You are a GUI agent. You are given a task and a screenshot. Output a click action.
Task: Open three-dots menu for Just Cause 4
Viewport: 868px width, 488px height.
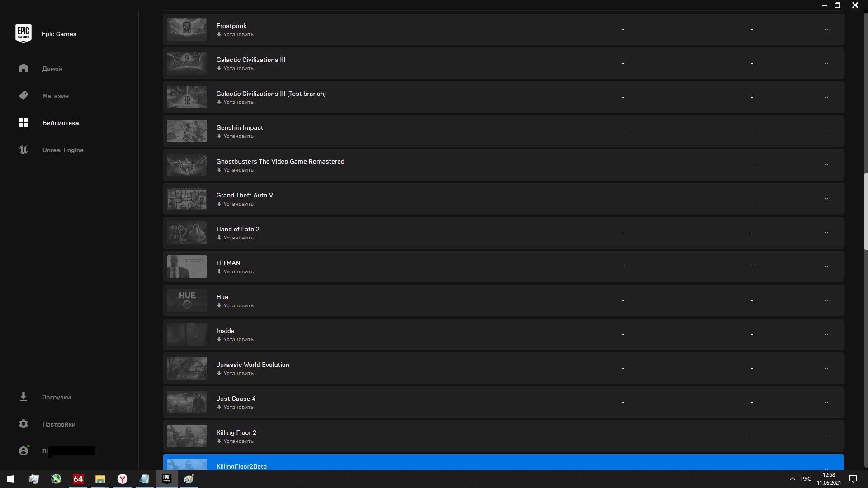[x=827, y=402]
